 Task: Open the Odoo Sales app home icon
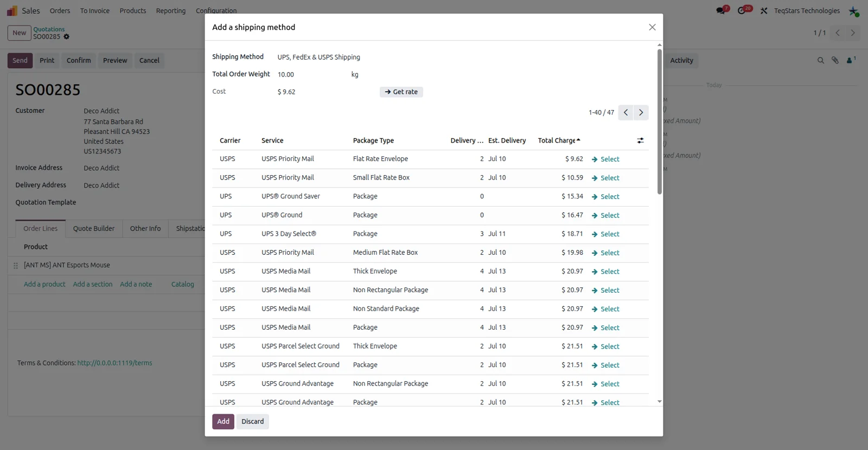[x=12, y=11]
